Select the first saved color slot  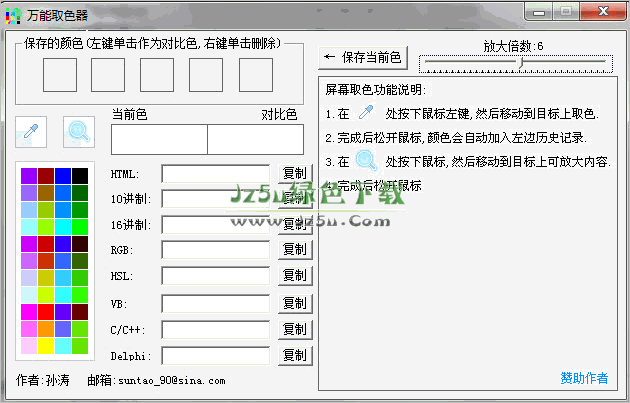[59, 75]
